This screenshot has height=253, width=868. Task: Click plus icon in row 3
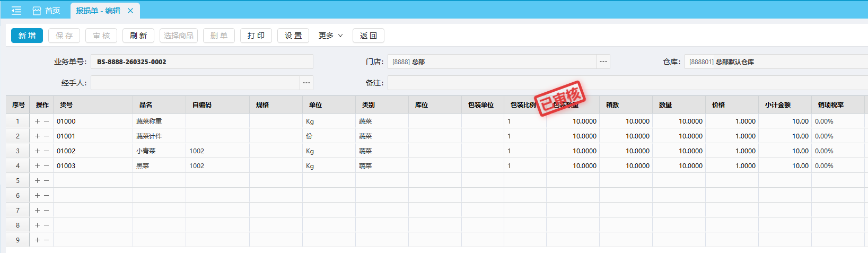point(37,151)
